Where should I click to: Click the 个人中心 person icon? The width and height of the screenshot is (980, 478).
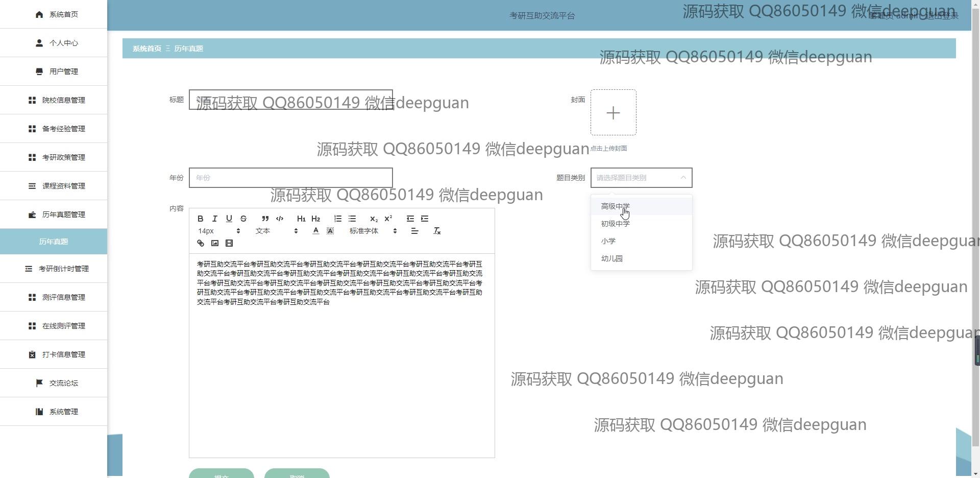point(39,43)
